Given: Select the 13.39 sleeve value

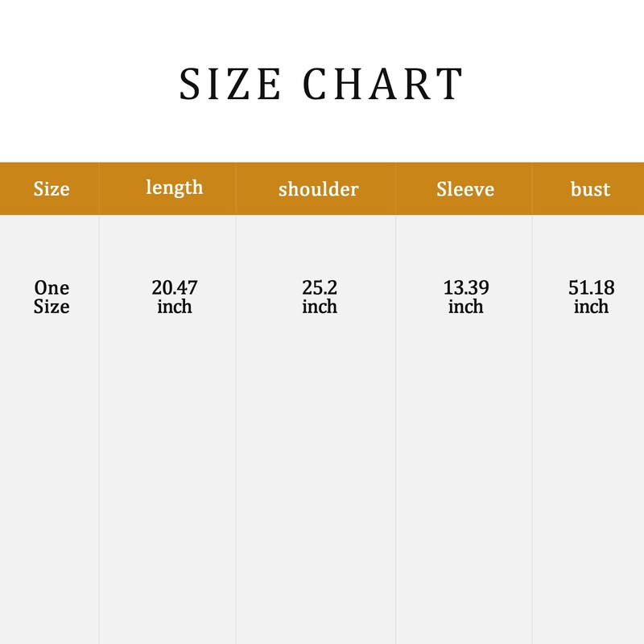Looking at the screenshot, I should 466,287.
